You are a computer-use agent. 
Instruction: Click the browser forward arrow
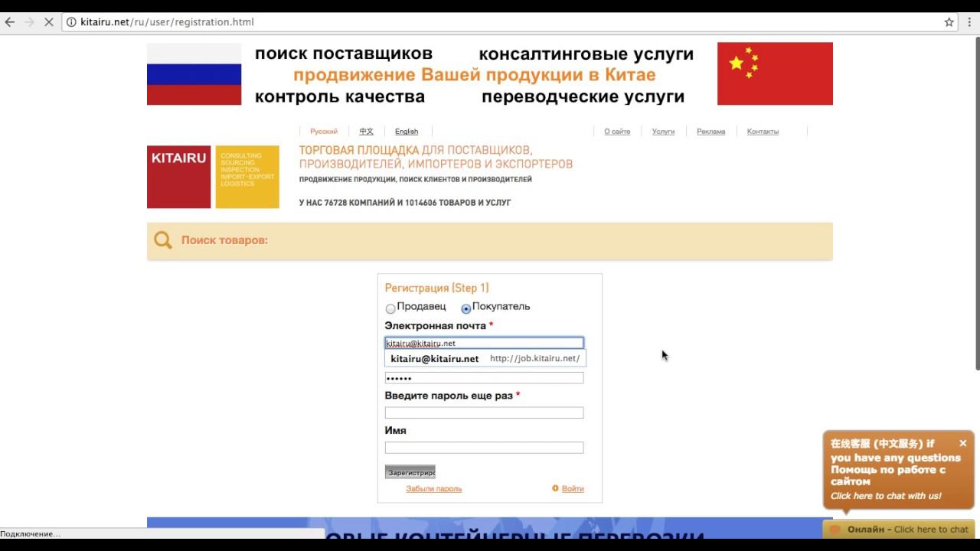click(29, 22)
